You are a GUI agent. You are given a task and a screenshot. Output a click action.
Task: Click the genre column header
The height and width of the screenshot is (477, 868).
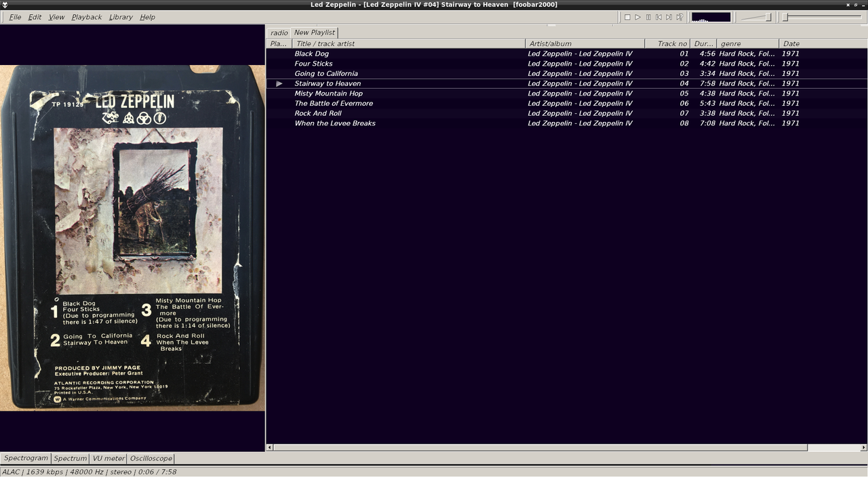[748, 43]
